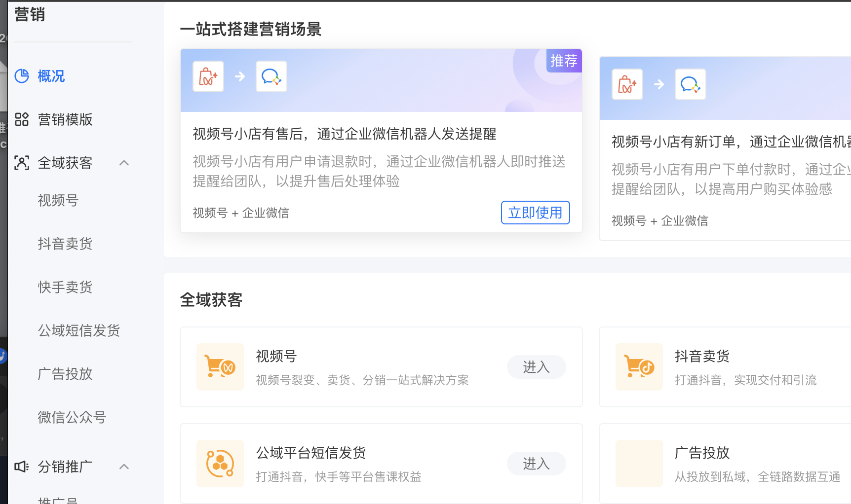Click 进入 on the 视频号 card
This screenshot has width=851, height=504.
pos(536,367)
